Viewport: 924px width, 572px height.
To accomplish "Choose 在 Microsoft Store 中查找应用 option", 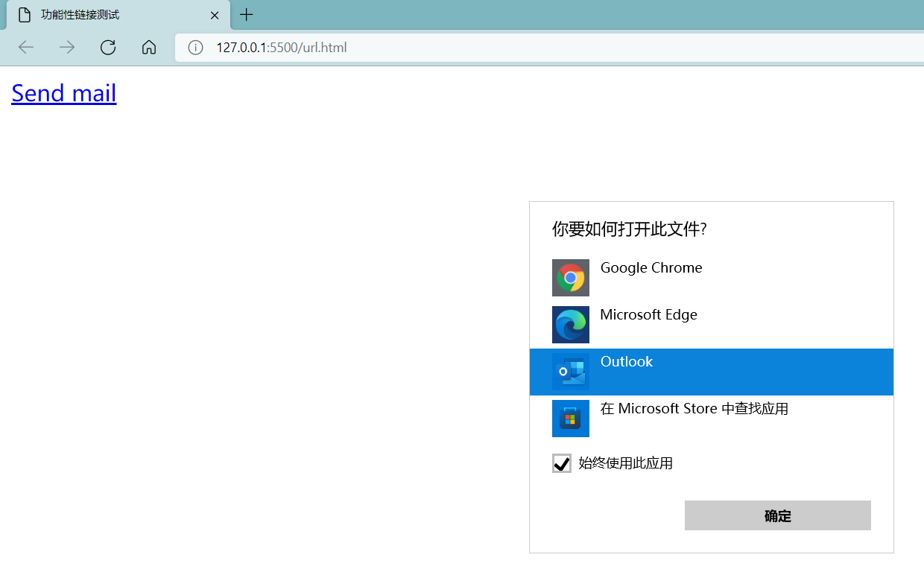I will (712, 419).
